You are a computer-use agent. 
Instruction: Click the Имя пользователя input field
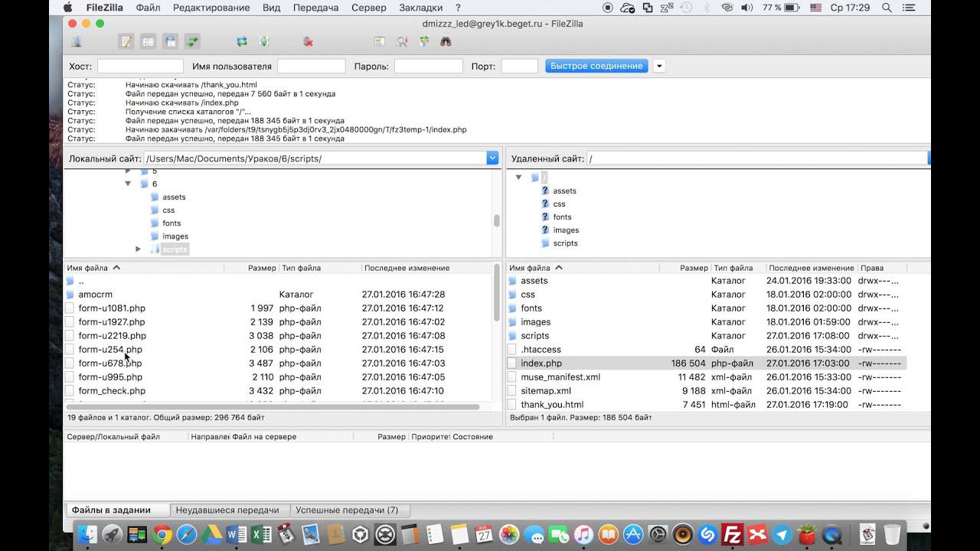click(x=311, y=67)
